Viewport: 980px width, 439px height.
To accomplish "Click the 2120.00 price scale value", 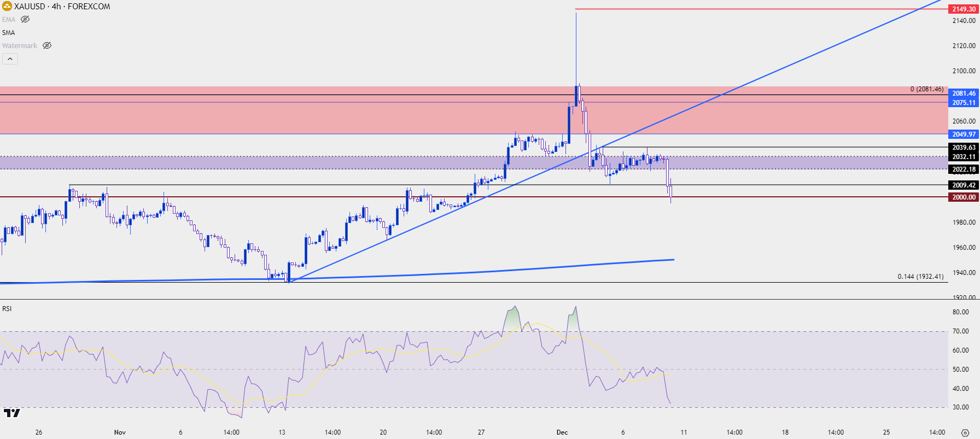I will coord(964,46).
